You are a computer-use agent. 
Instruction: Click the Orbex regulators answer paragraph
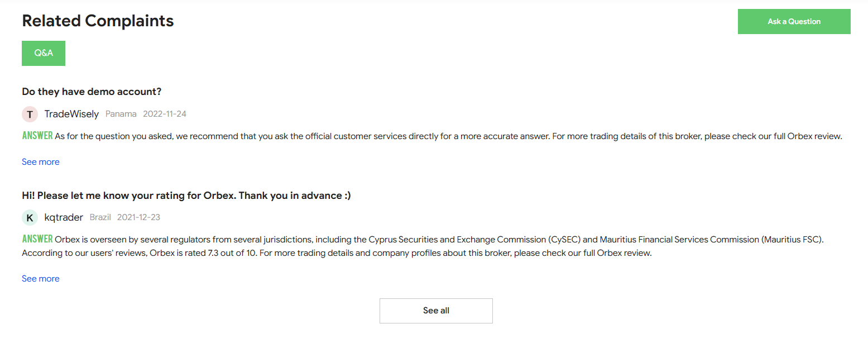[x=391, y=246]
